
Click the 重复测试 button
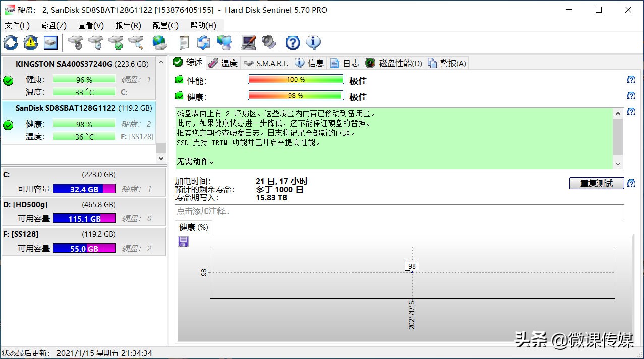pos(596,183)
